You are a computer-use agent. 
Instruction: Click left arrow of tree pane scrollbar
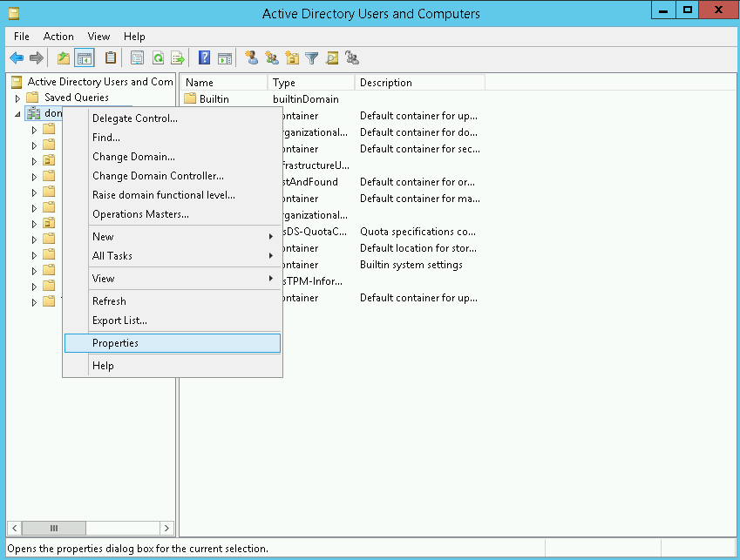(x=14, y=528)
